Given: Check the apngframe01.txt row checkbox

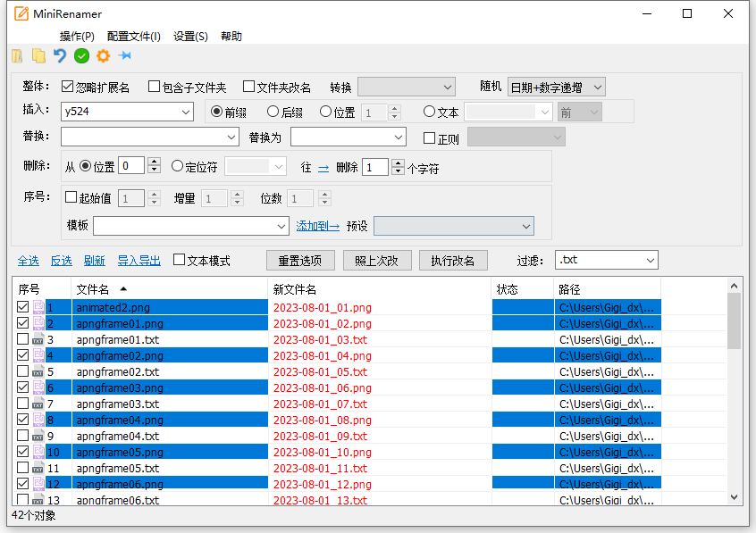Looking at the screenshot, I should tap(22, 338).
